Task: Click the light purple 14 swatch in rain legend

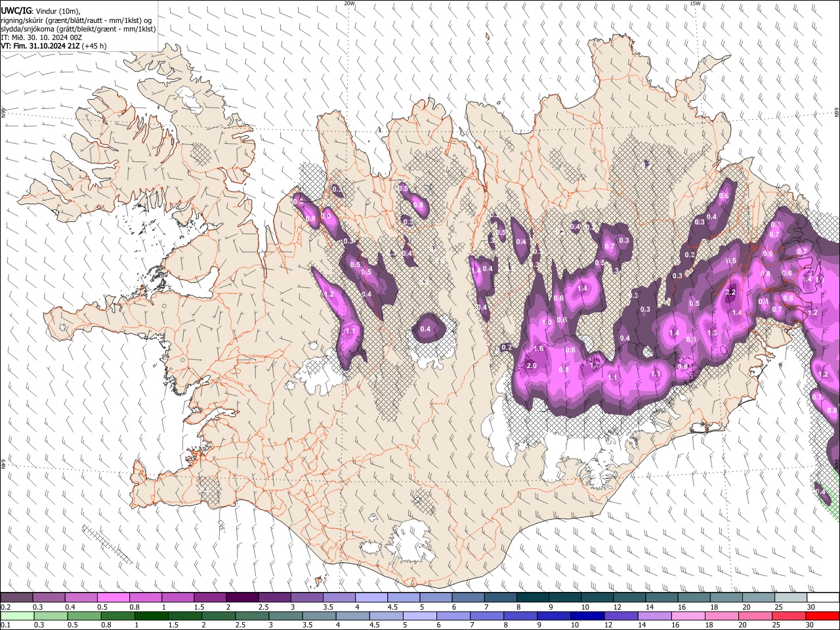Action: point(654,616)
